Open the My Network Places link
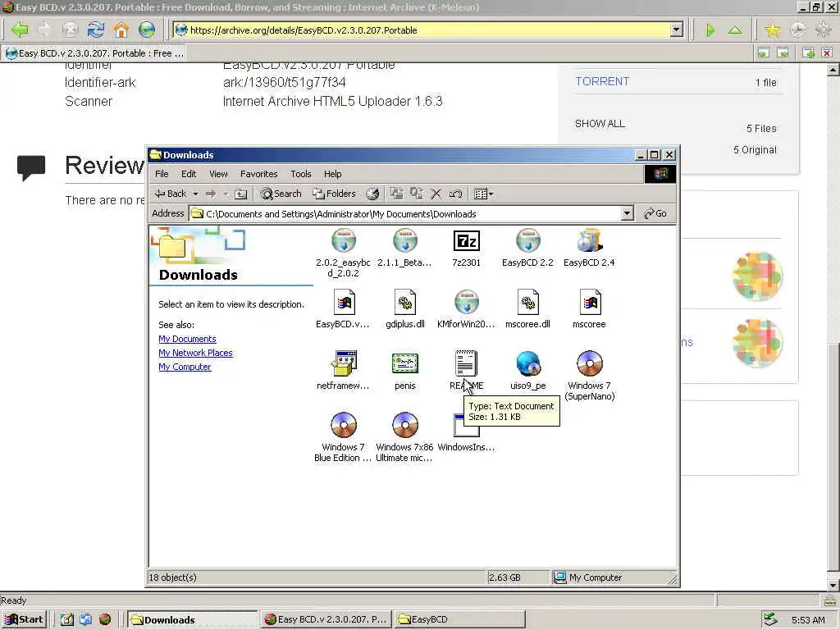This screenshot has width=840, height=630. tap(195, 353)
